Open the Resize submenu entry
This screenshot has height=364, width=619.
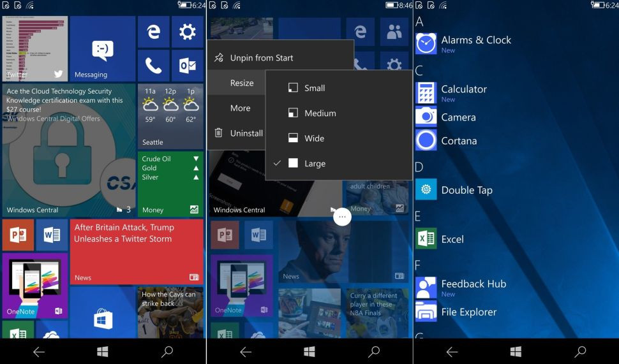(237, 83)
